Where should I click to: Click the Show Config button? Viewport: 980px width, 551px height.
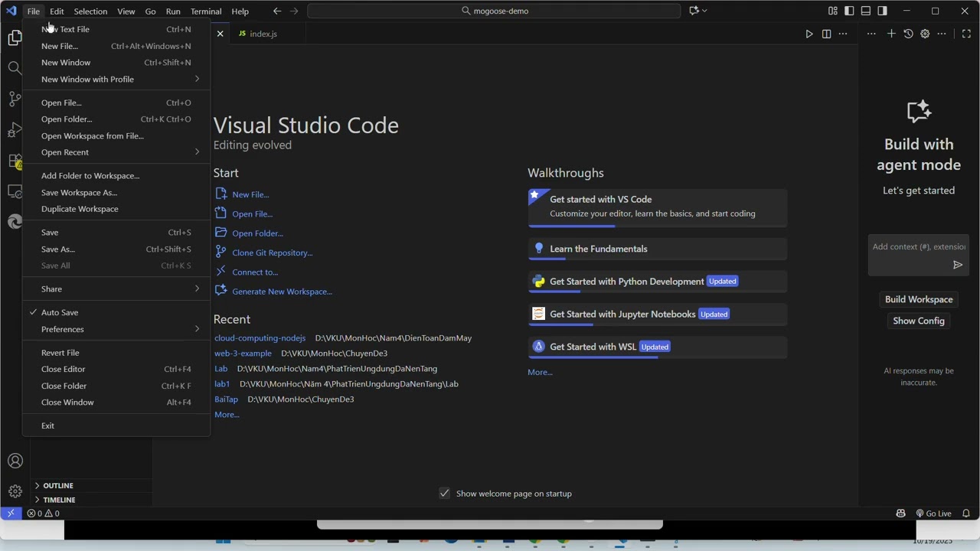coord(919,321)
